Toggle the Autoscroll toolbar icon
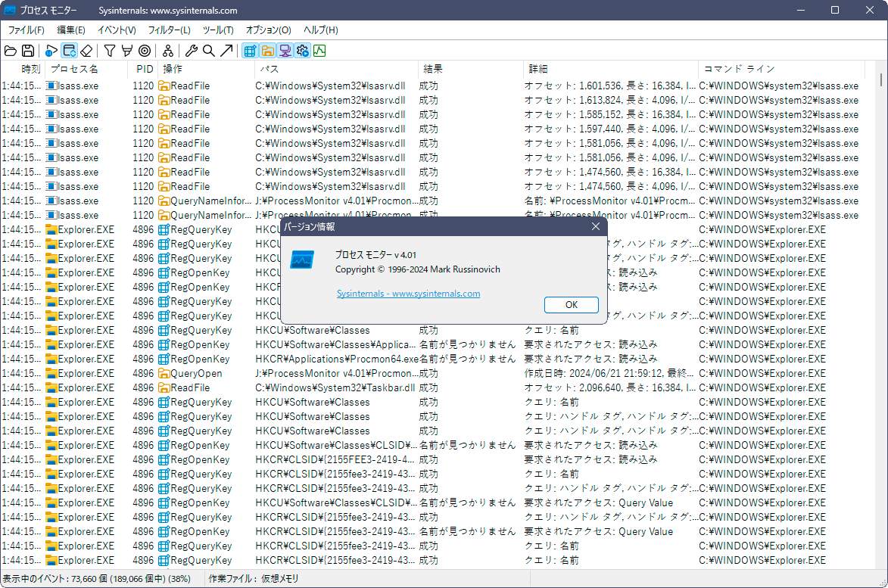888x588 pixels. coord(69,51)
